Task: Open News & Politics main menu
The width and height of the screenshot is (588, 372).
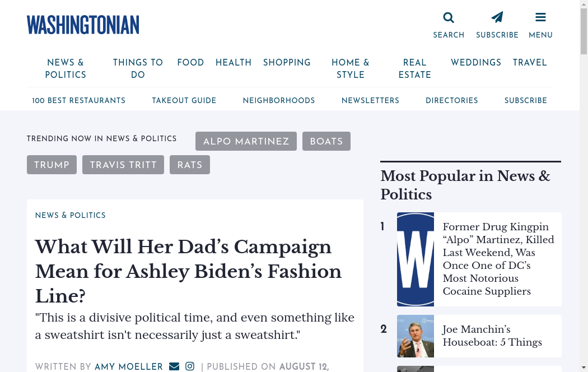Action: [66, 69]
